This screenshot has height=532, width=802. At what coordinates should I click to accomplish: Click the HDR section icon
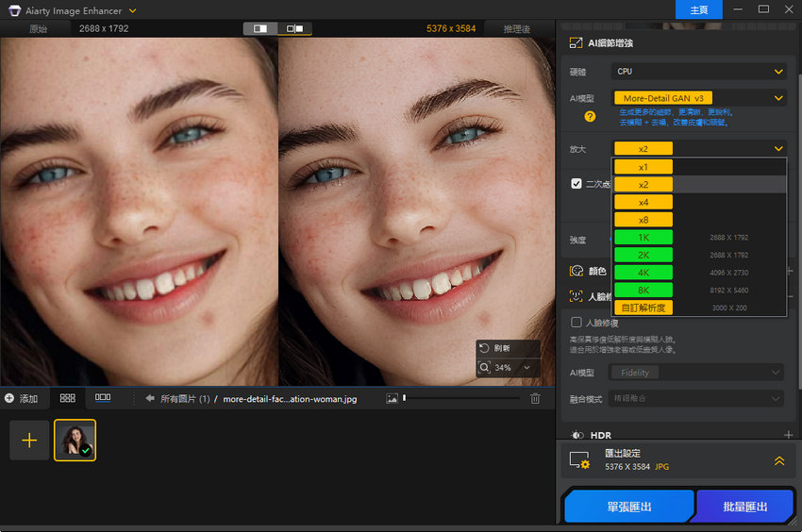(577, 435)
